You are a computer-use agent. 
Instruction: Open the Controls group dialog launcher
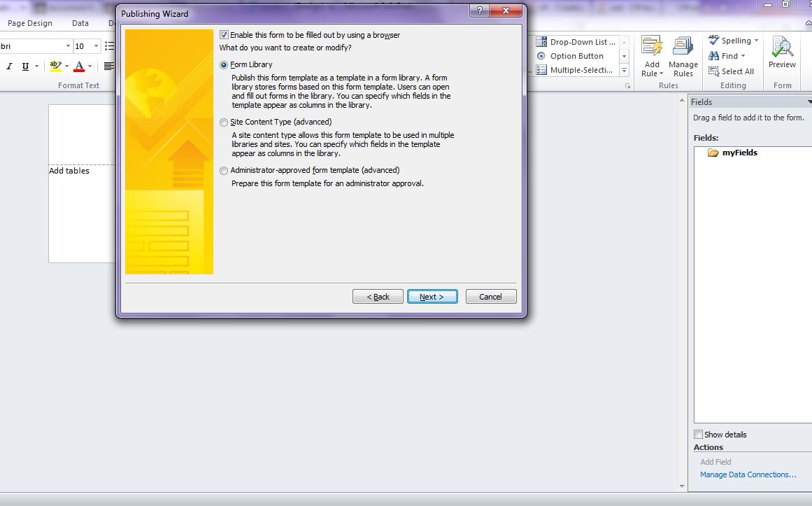point(627,86)
